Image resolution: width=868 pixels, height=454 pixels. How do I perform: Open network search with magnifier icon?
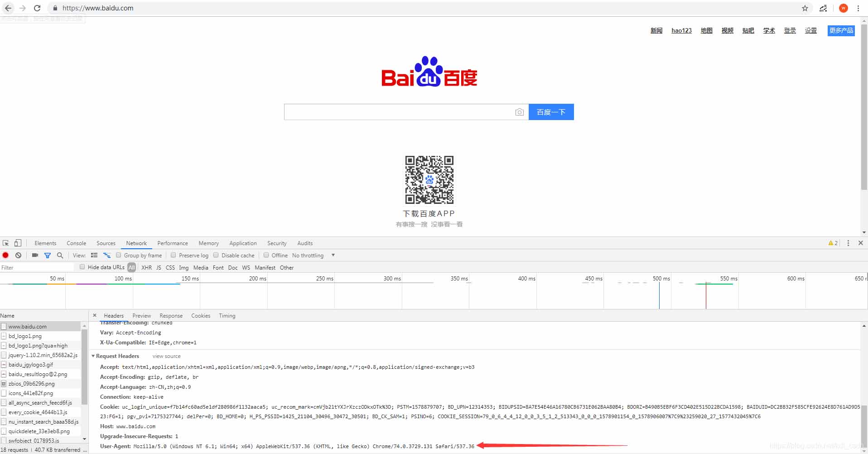[60, 256]
